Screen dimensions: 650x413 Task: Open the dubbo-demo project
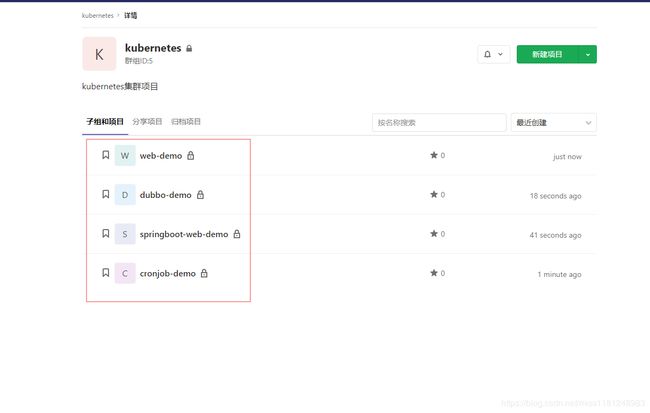pos(165,195)
